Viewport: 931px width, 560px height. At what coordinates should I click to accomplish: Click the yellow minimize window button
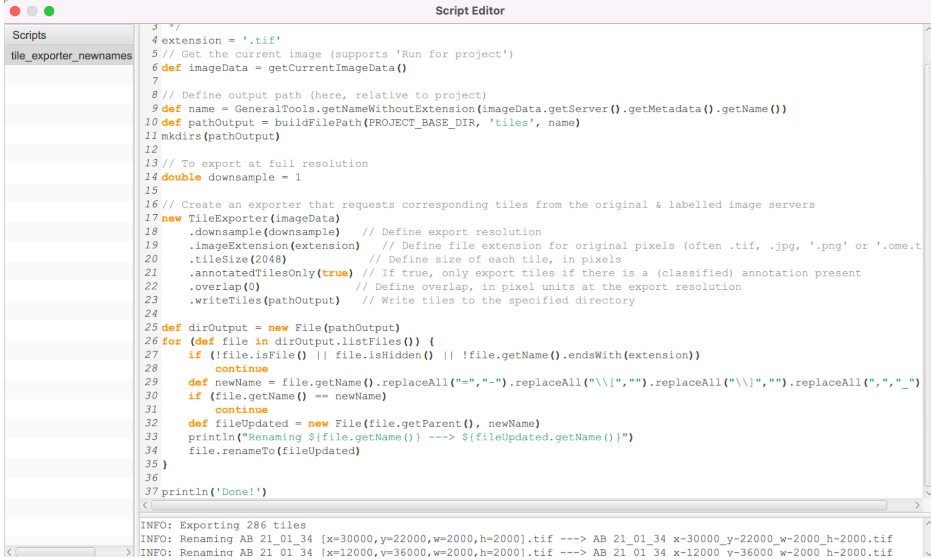[x=32, y=11]
